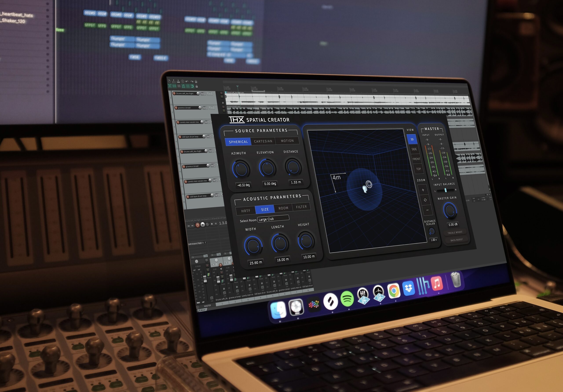Screen dimensions: 563x392
Task: Open project info icon in REAPER toolbar
Action: click(183, 81)
